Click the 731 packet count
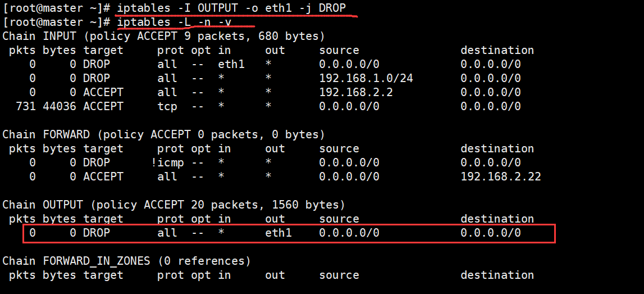The height and width of the screenshot is (294, 644). tap(26, 106)
